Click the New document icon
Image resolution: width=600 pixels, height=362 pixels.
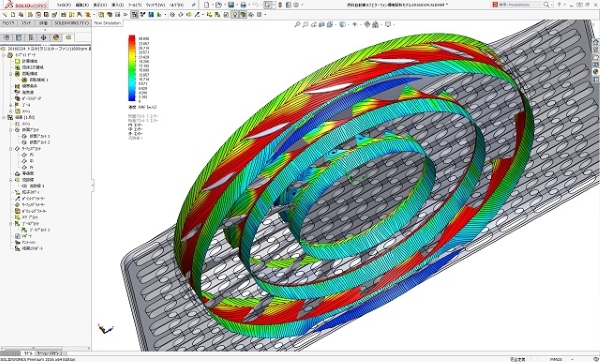(207, 5)
